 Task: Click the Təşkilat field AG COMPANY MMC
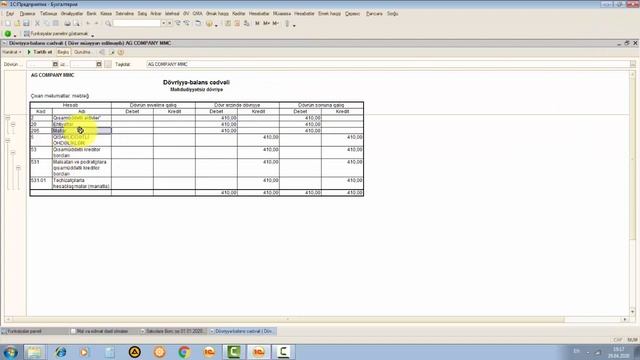coord(388,64)
